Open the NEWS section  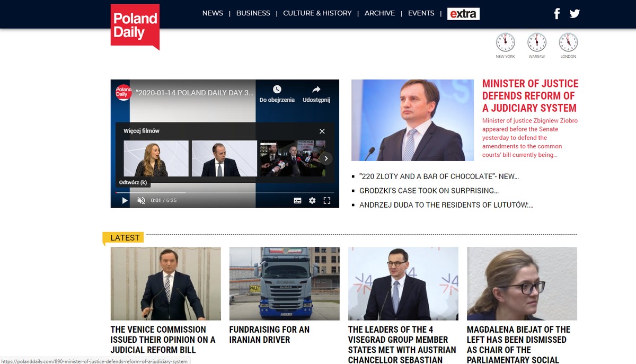coord(213,13)
